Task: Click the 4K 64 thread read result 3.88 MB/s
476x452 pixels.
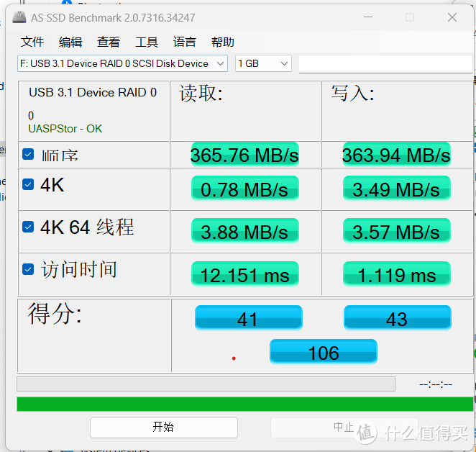Action: [x=244, y=231]
